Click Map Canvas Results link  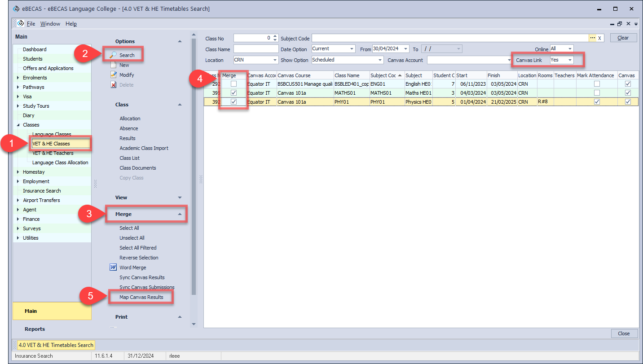pos(141,297)
